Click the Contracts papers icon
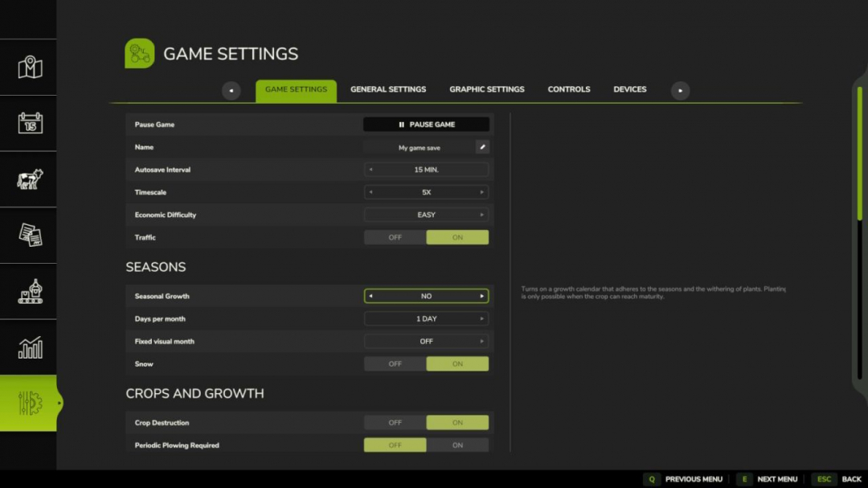 tap(28, 236)
